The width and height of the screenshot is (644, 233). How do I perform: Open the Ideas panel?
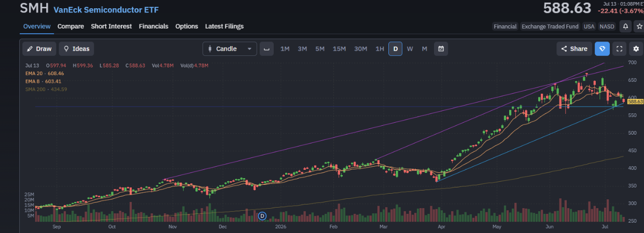(76, 49)
